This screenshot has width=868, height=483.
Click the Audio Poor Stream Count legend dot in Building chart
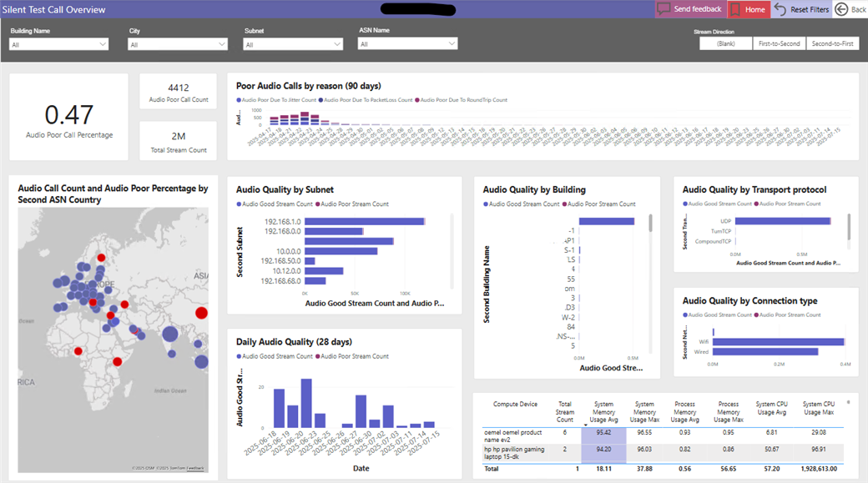(x=565, y=204)
